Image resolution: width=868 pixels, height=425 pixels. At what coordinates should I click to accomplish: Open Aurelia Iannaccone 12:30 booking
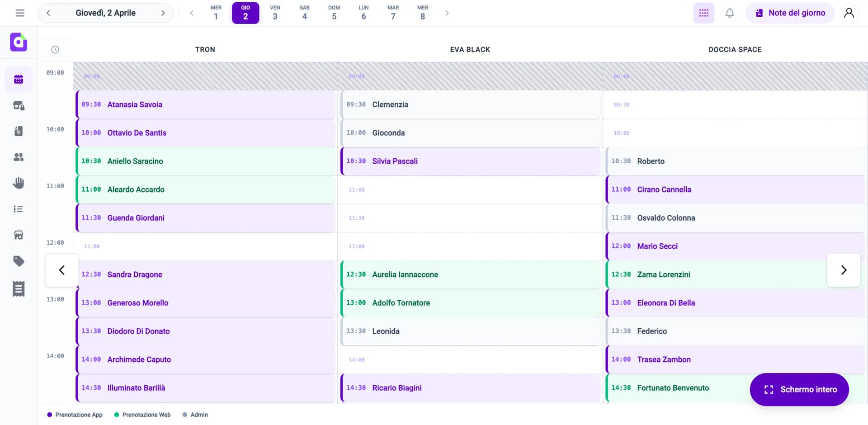[470, 274]
